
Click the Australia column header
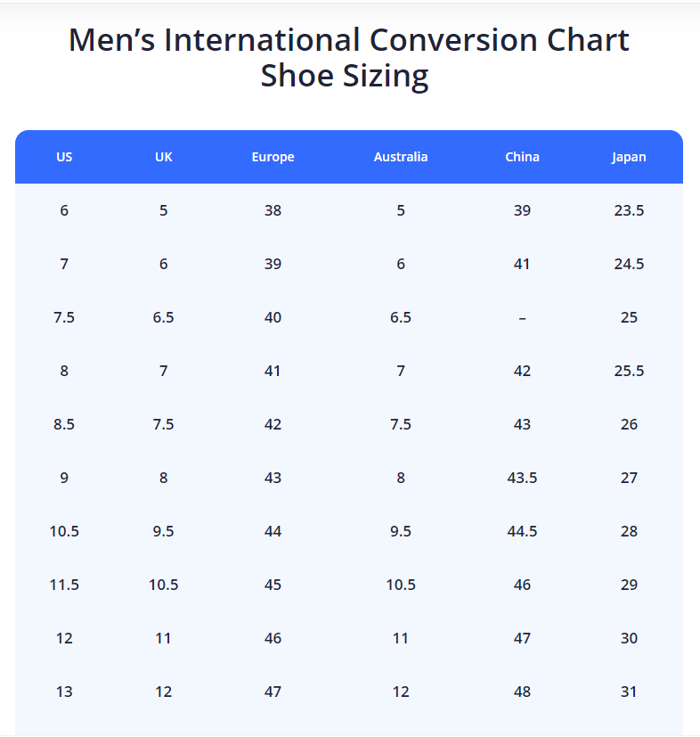(401, 157)
